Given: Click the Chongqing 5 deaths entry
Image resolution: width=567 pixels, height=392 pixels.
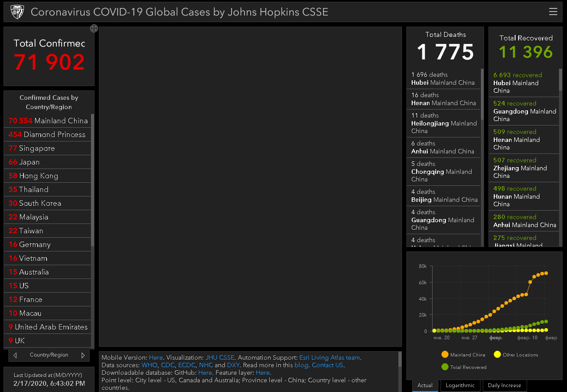Looking at the screenshot, I should point(444,172).
